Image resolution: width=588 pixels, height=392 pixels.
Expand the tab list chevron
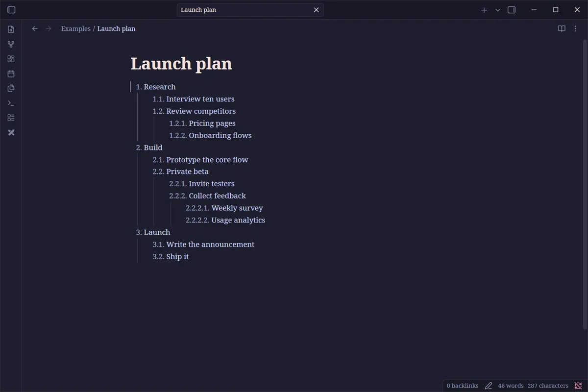(x=498, y=10)
